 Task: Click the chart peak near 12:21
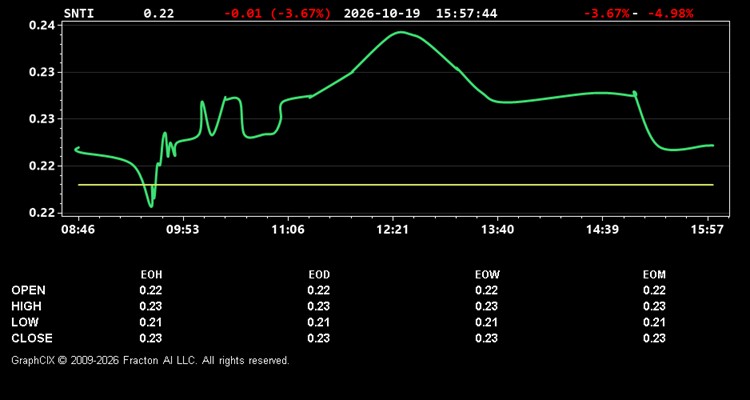[x=401, y=33]
